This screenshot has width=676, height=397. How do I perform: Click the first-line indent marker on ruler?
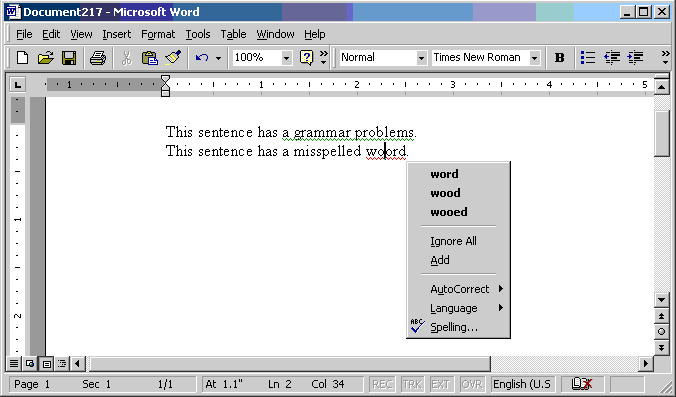[x=165, y=79]
